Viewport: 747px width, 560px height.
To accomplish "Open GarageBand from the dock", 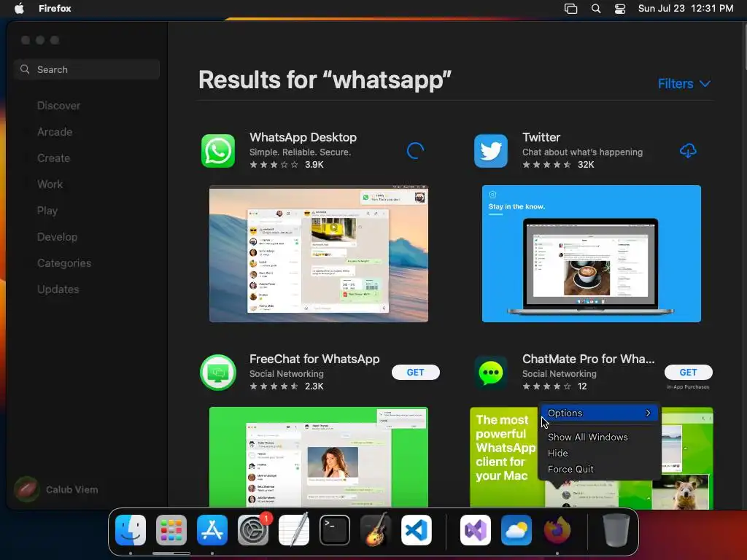I will 376,530.
